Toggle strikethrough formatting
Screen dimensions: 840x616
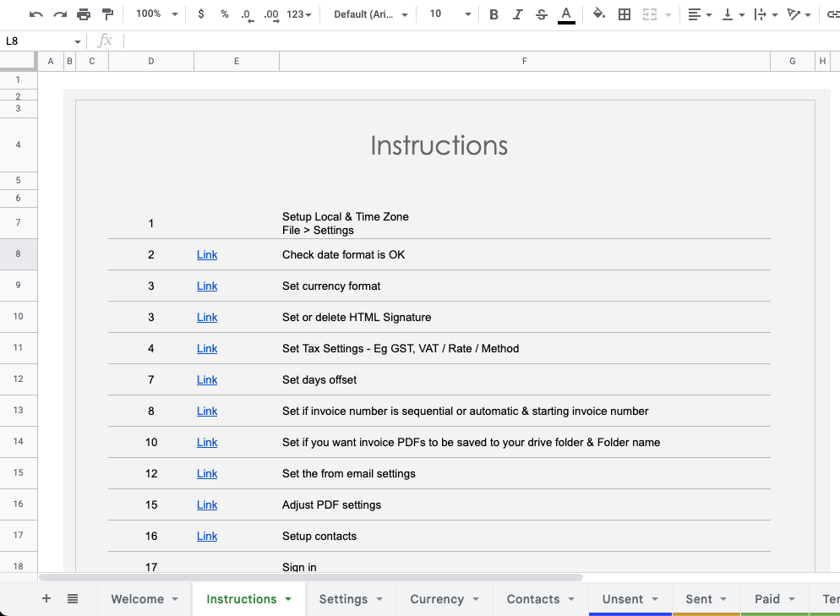coord(542,14)
